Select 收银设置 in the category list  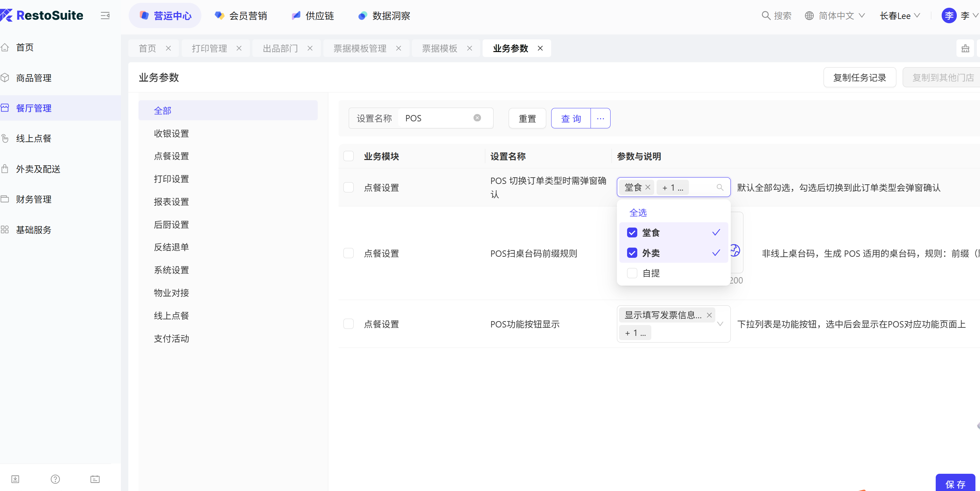[171, 133]
